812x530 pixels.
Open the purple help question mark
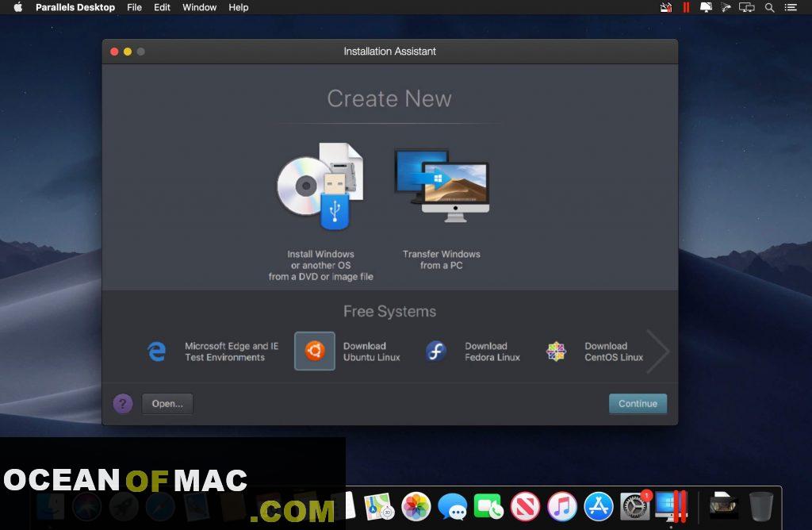(123, 404)
